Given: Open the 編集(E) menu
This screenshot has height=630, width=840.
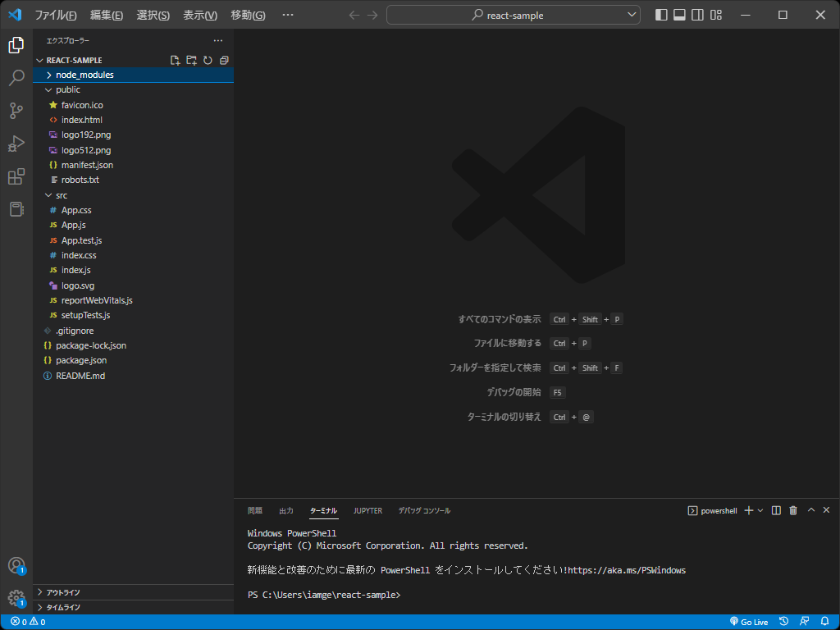Looking at the screenshot, I should (107, 15).
